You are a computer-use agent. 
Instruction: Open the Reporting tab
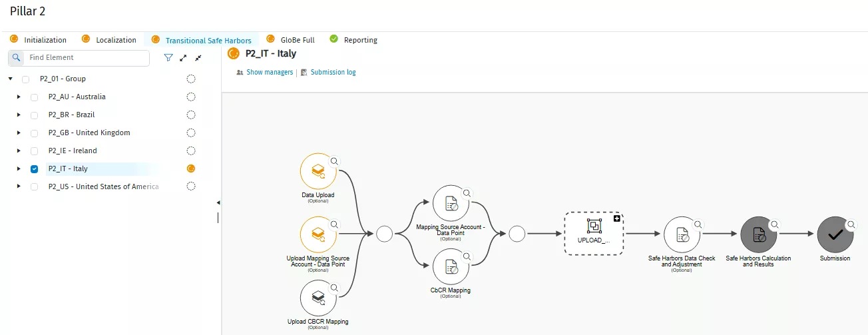point(360,40)
